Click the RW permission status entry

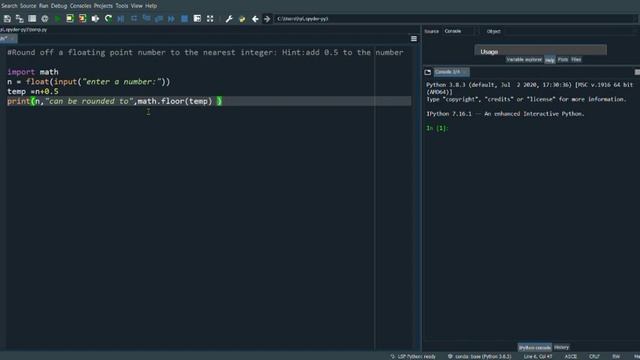(616, 357)
